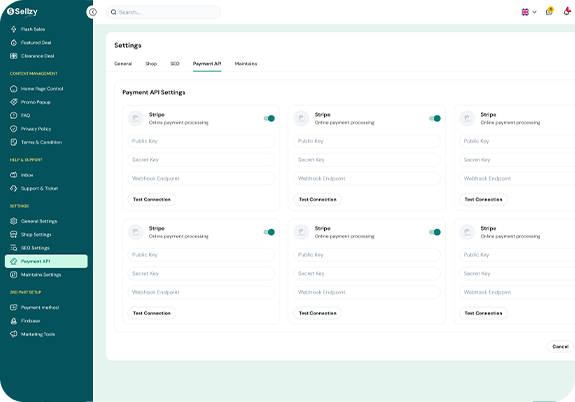
Task: Click Public Key field in first bottom-row card
Action: 201,255
